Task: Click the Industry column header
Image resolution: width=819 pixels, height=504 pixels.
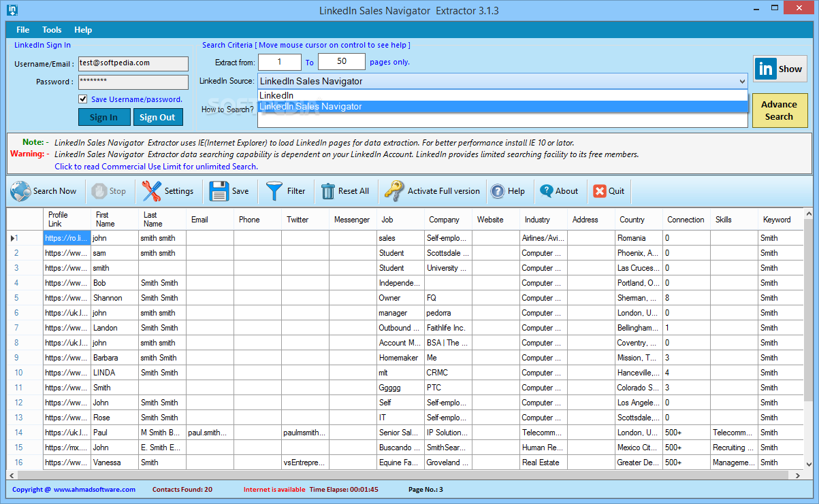Action: [543, 219]
